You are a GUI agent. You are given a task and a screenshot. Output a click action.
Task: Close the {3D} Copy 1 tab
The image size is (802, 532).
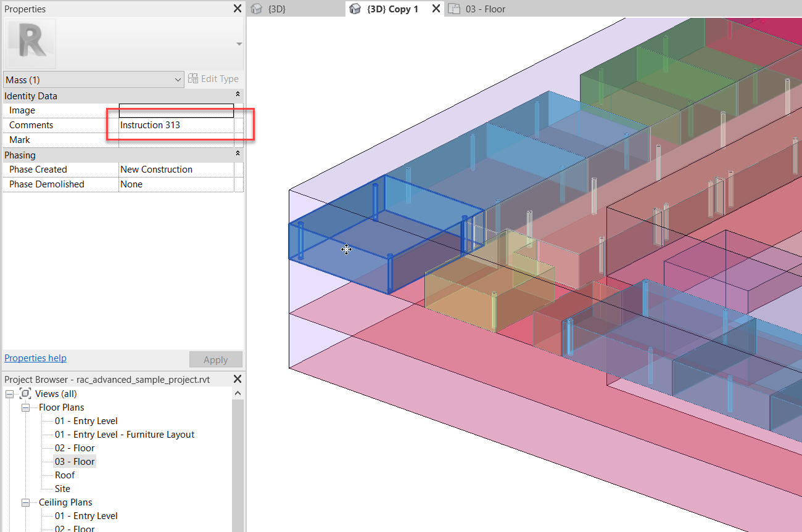(436, 9)
